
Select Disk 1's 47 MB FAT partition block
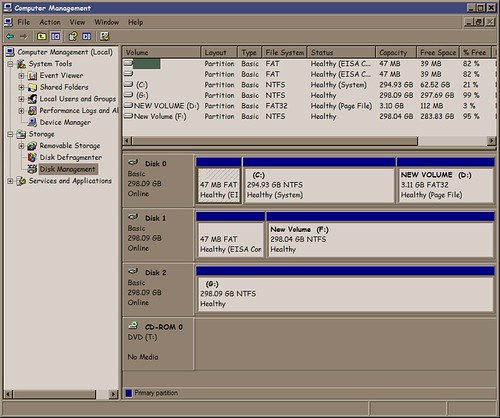(231, 240)
